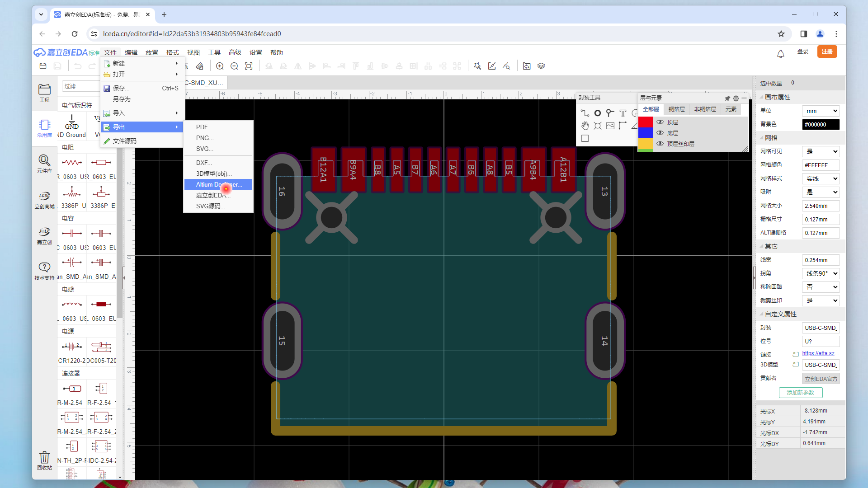The image size is (868, 488).
Task: Toggle visibility of 顶层丝印层 layer
Action: (x=660, y=144)
